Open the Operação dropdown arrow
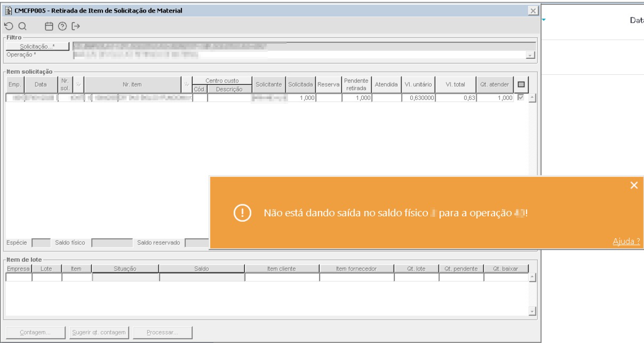Viewport: 644px width, 343px height. click(531, 55)
